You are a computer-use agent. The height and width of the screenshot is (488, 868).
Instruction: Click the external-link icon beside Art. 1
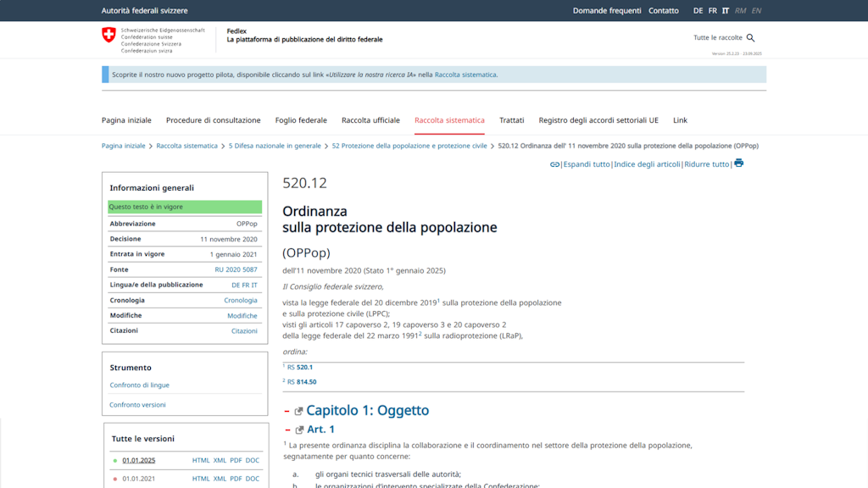[298, 429]
